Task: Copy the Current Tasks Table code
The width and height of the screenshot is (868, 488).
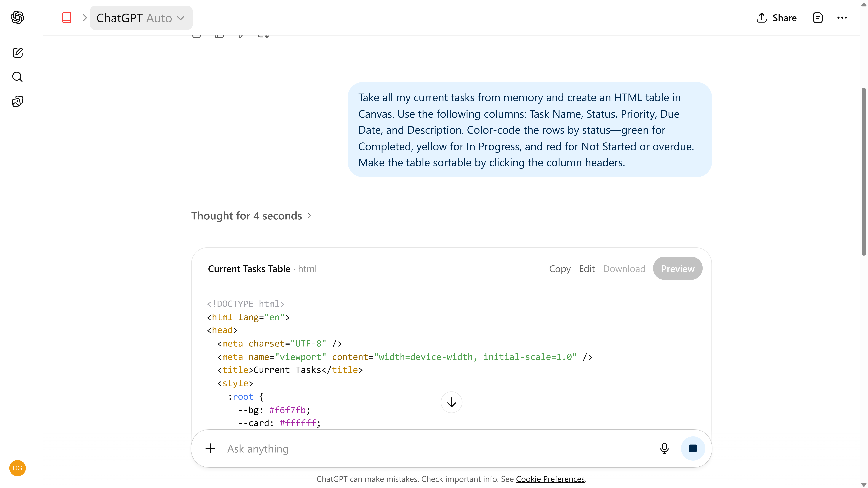Action: 560,269
